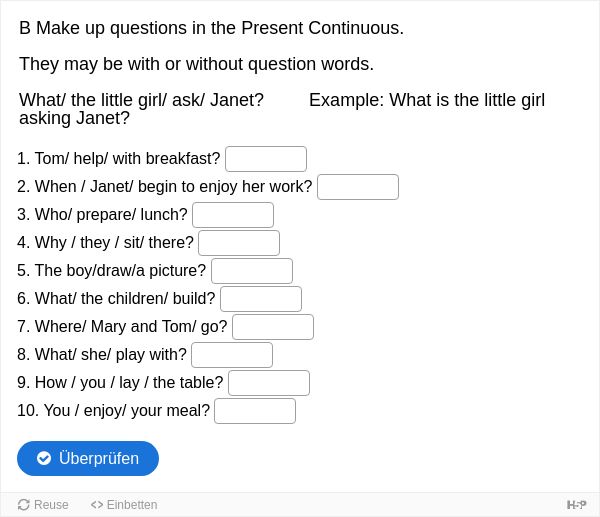Viewport: 600px width, 517px height.
Task: Click the Reuse arrows icon
Action: 23,505
